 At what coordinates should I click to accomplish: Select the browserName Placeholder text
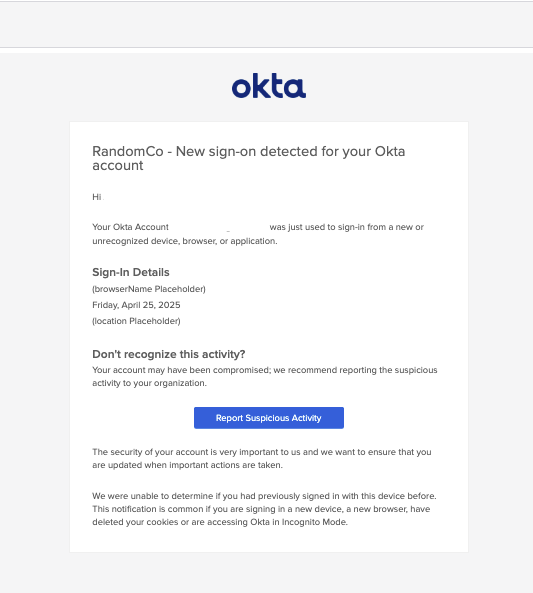[149, 289]
